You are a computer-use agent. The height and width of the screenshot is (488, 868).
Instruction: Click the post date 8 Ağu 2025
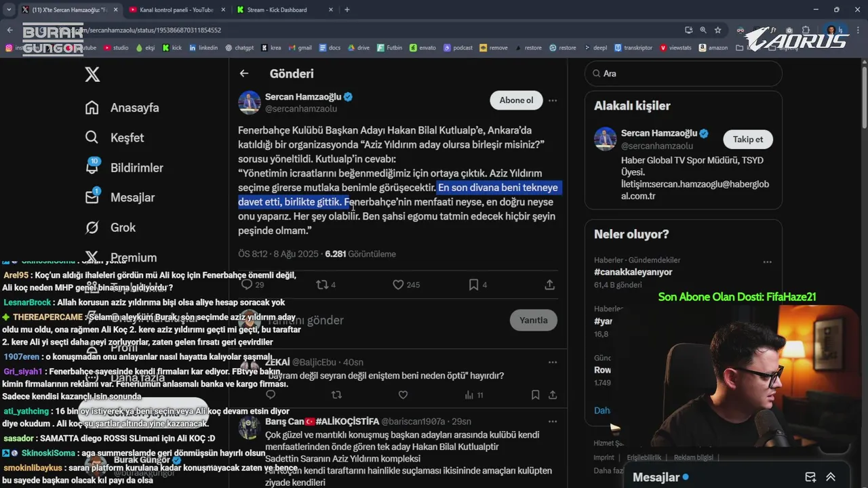[x=296, y=254]
